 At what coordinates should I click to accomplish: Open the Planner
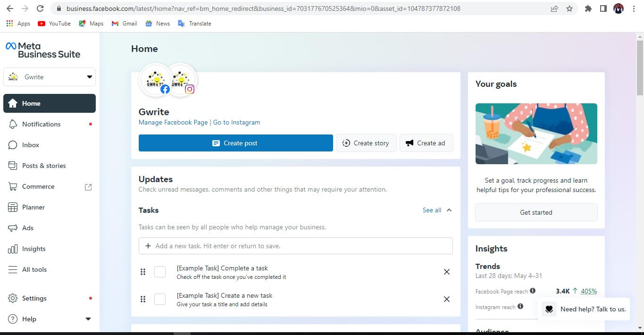tap(33, 207)
